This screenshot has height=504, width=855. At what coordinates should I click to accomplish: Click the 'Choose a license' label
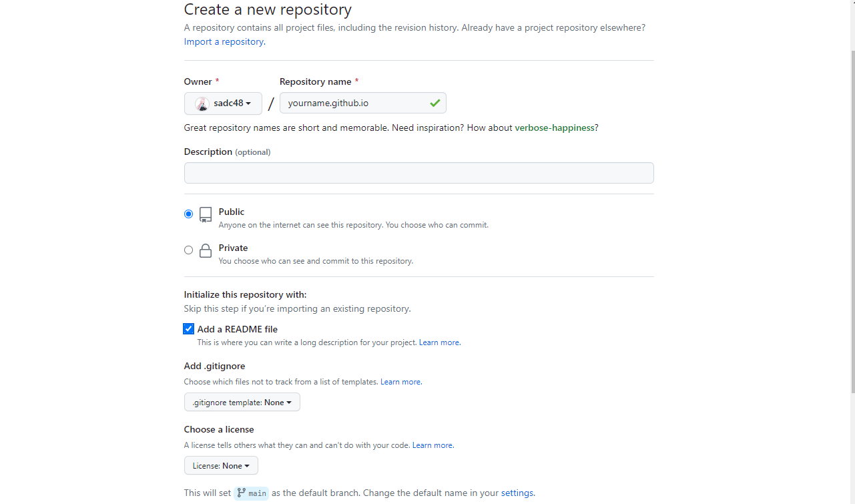[219, 429]
